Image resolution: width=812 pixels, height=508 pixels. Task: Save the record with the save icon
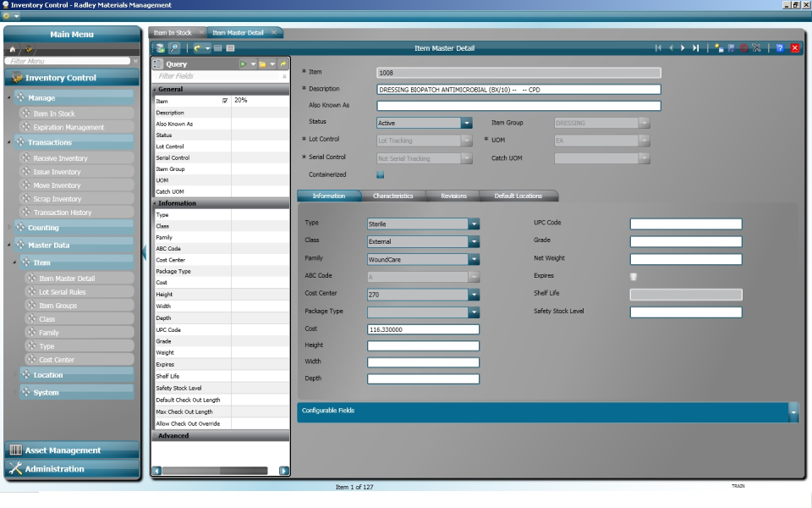point(732,48)
